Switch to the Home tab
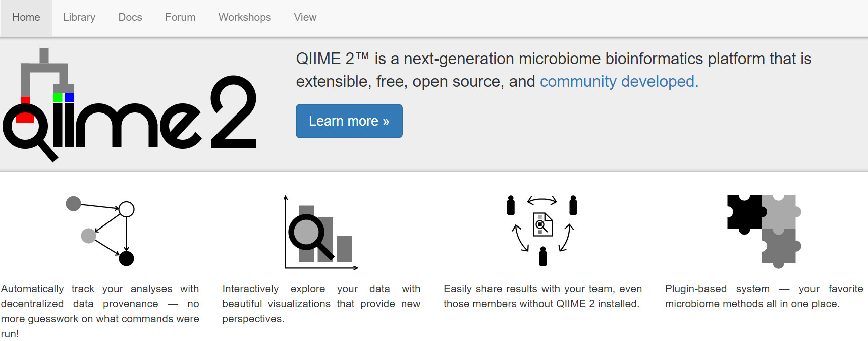Screen dimensions: 868x341 [x=26, y=17]
